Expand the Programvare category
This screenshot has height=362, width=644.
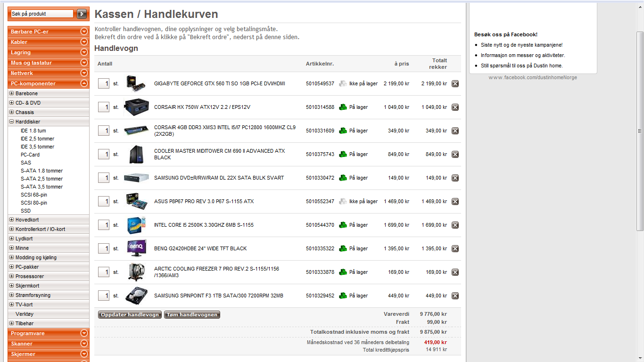[84, 333]
